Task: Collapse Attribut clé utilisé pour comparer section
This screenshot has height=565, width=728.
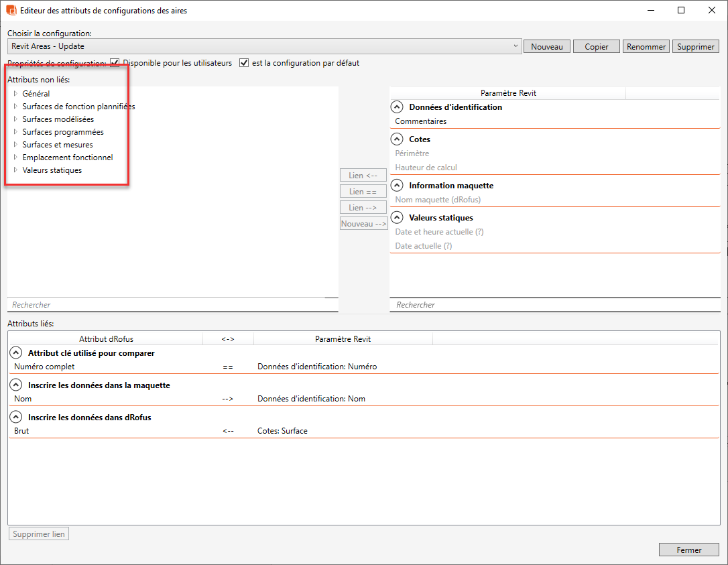Action: click(15, 353)
